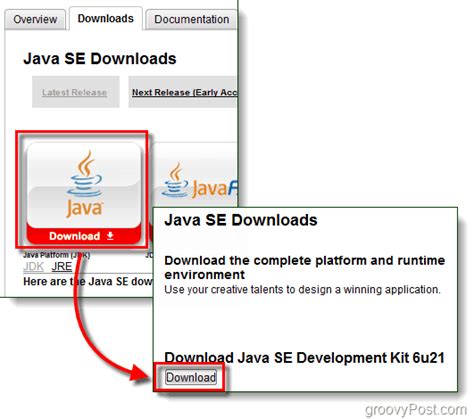Viewport: 474px width, 419px height.
Task: Click 'Java SE Downloads' heading on main page
Action: [100, 59]
